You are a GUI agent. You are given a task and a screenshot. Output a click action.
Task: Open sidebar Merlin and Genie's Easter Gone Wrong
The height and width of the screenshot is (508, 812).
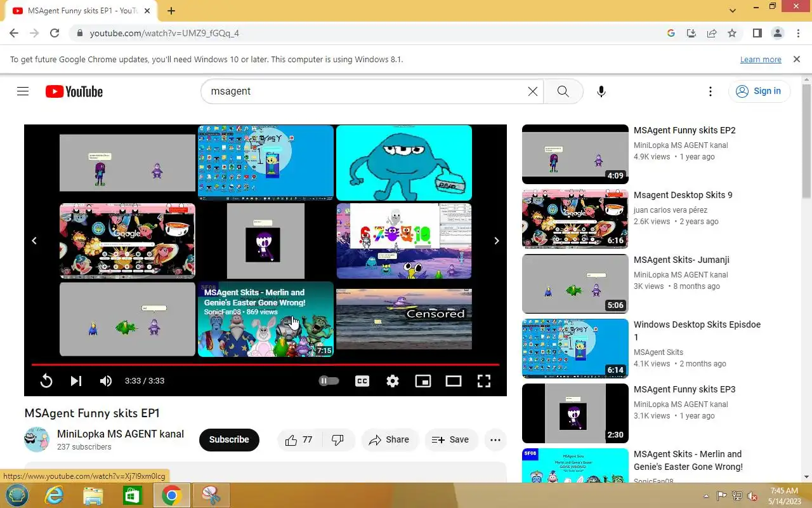click(688, 460)
